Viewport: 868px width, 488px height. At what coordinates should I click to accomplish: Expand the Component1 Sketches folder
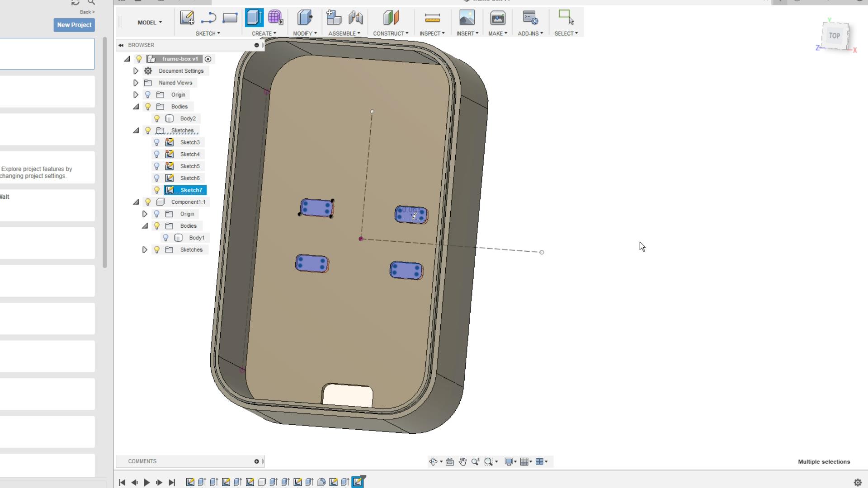pos(145,250)
